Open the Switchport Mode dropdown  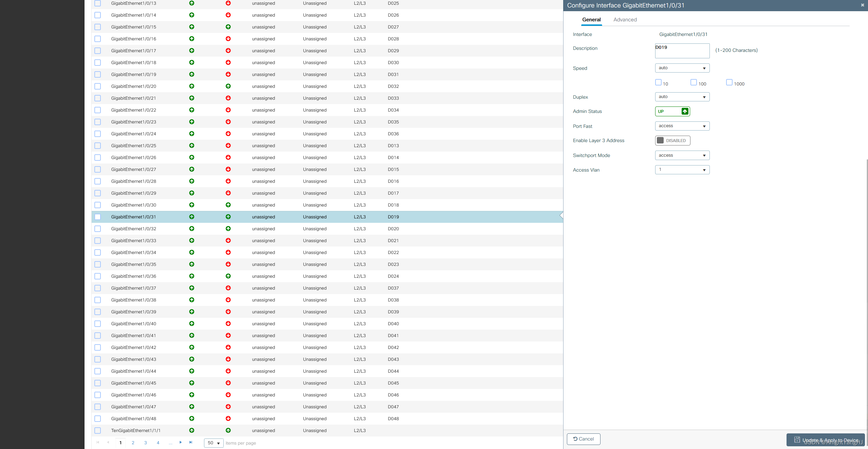[682, 155]
